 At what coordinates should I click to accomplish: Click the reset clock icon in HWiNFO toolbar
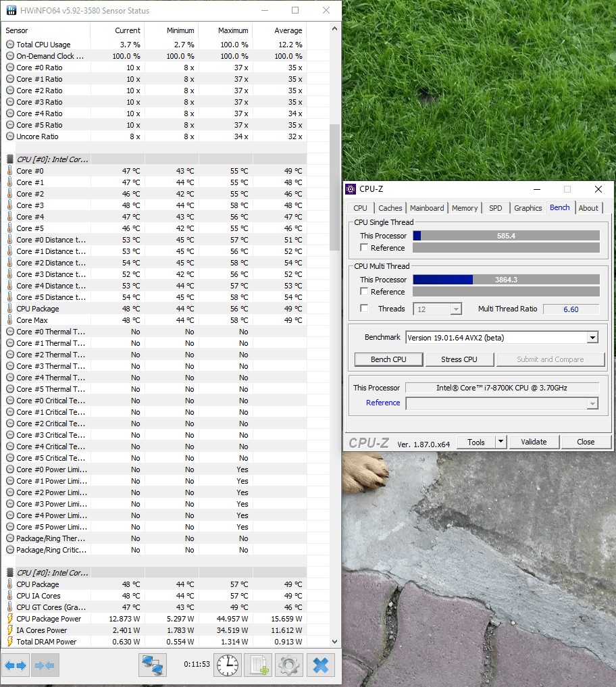pyautogui.click(x=228, y=665)
